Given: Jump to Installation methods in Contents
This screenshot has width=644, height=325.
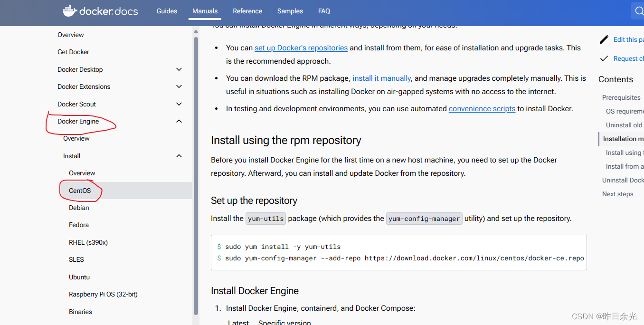Looking at the screenshot, I should (x=624, y=139).
